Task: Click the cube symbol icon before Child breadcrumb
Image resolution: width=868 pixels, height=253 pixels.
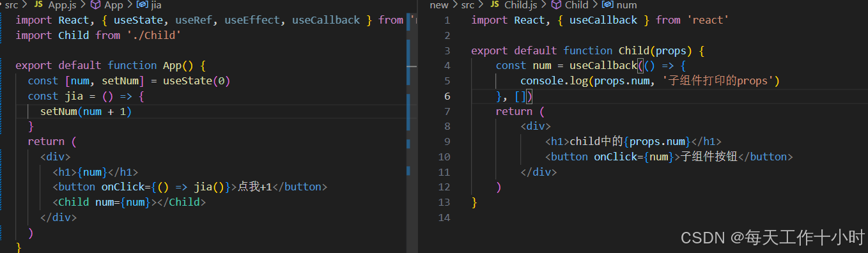Action: point(555,5)
